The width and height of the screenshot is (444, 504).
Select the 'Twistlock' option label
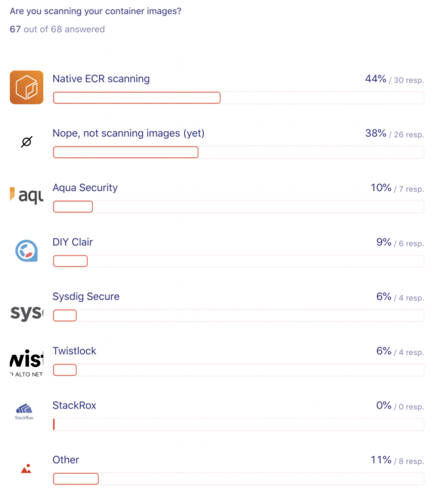74,350
